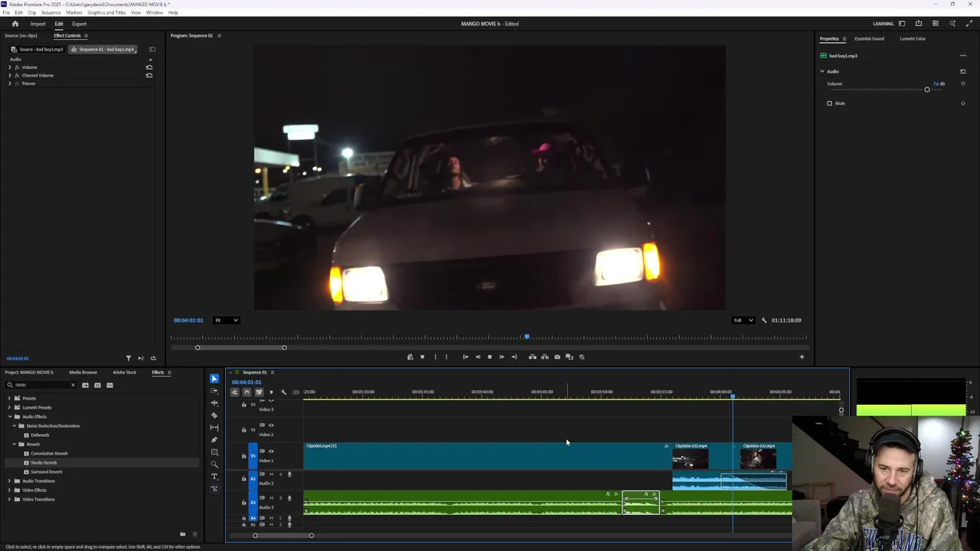Open timeline display settings wrench

283,393
